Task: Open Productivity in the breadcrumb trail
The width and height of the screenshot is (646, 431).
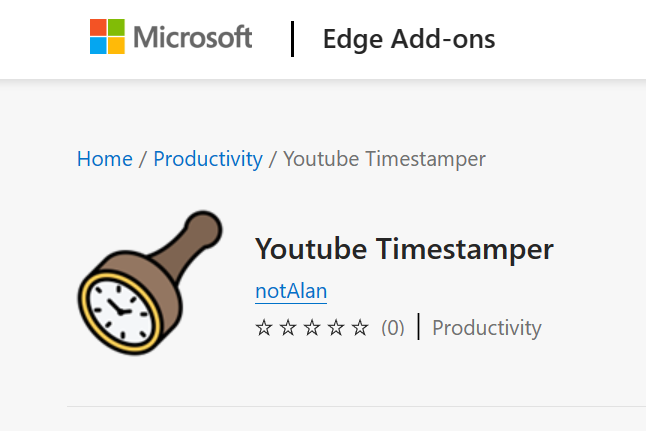Action: point(208,159)
